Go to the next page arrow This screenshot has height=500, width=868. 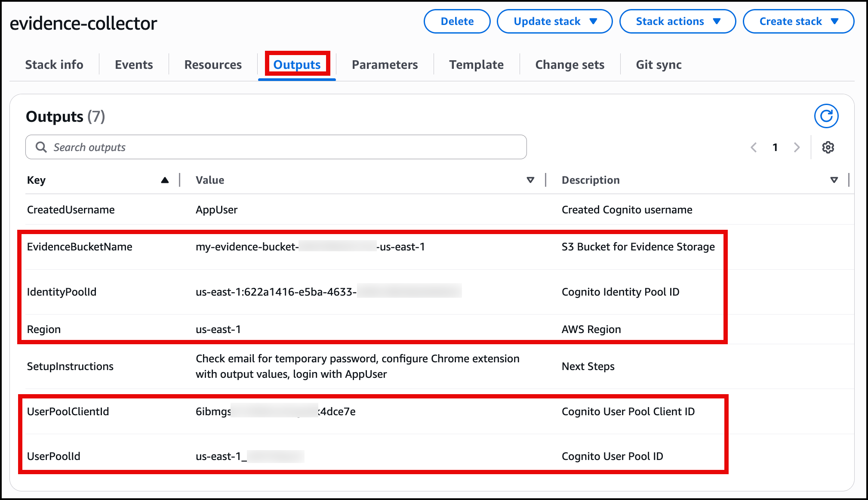click(x=797, y=147)
